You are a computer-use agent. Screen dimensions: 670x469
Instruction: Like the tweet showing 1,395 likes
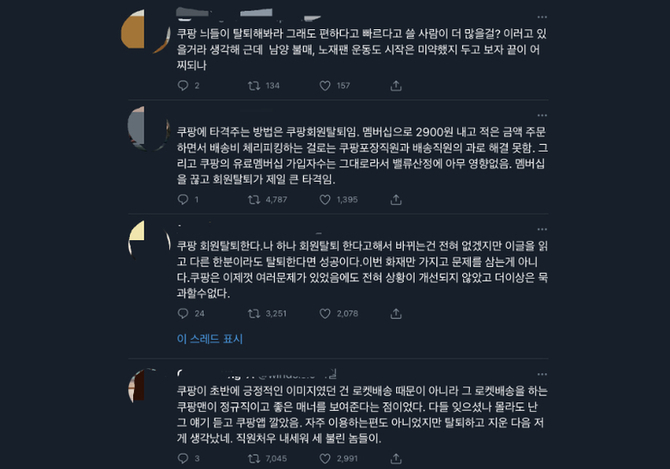(325, 199)
